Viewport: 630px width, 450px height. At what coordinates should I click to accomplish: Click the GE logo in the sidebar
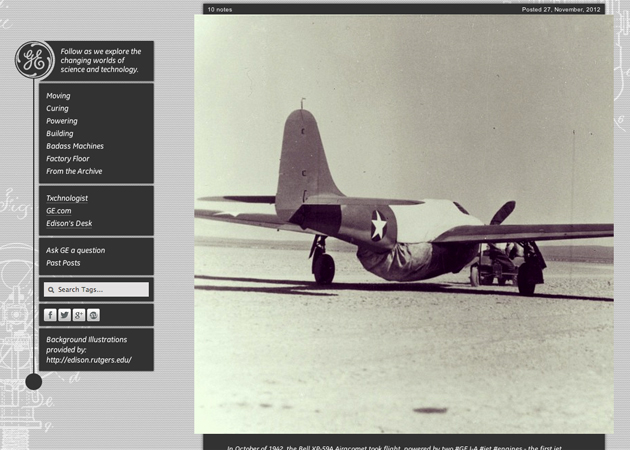(x=34, y=61)
